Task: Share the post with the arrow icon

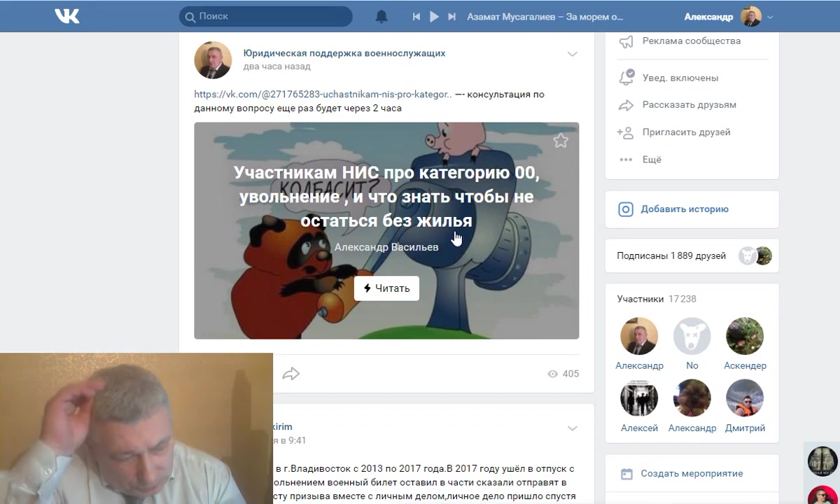Action: tap(291, 374)
